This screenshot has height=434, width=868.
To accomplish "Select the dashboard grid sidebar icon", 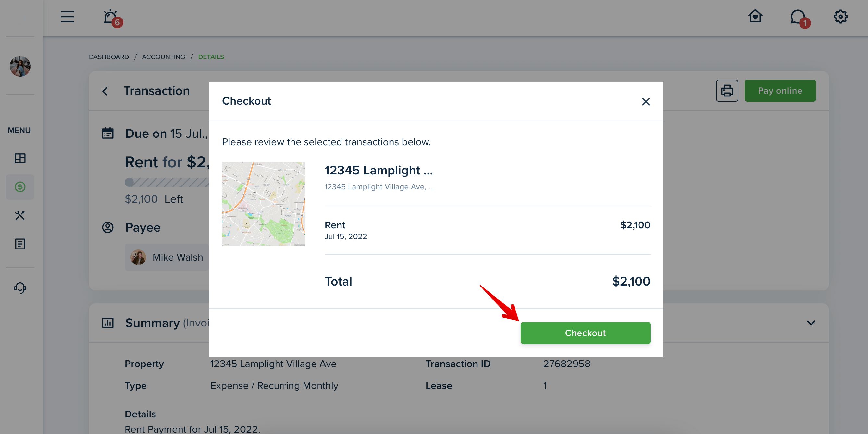I will (20, 158).
